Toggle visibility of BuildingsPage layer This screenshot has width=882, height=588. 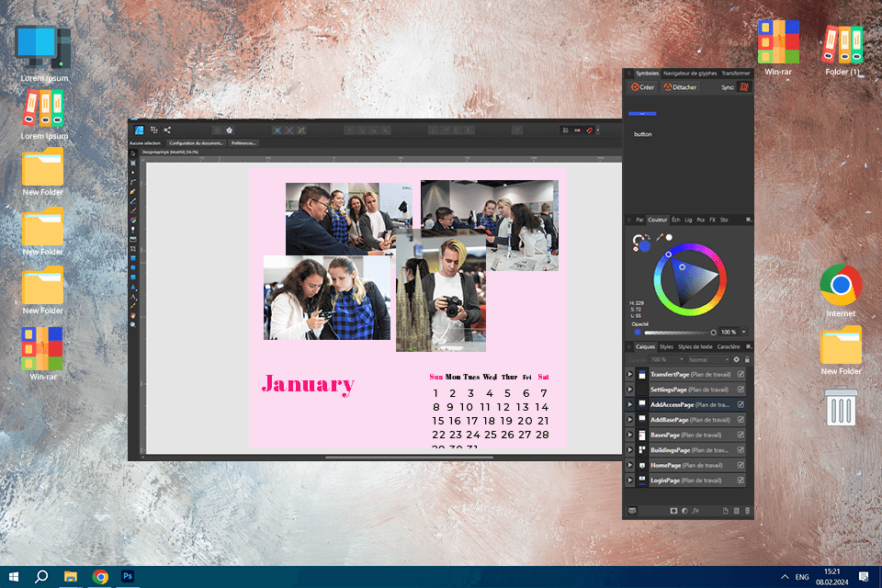coord(741,450)
